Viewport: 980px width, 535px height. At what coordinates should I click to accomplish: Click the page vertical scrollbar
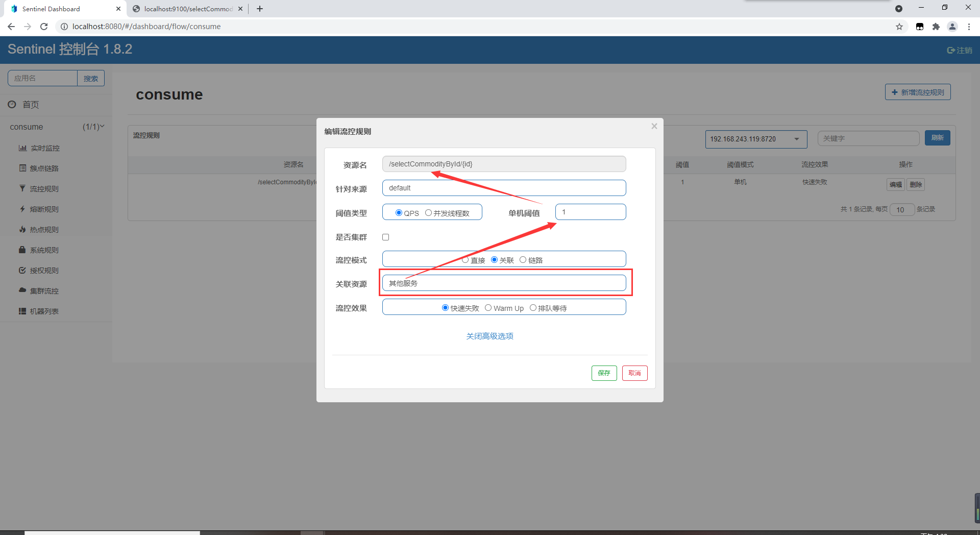(977, 508)
